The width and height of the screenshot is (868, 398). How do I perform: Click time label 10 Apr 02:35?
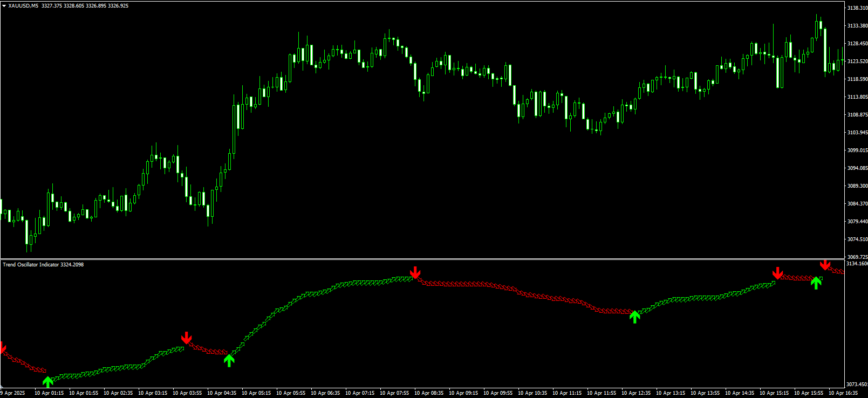(x=118, y=393)
